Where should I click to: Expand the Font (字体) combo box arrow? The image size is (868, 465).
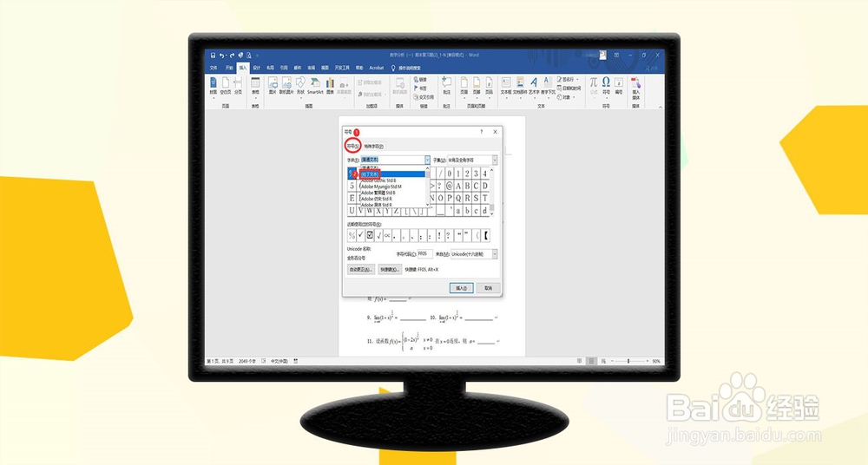(427, 160)
